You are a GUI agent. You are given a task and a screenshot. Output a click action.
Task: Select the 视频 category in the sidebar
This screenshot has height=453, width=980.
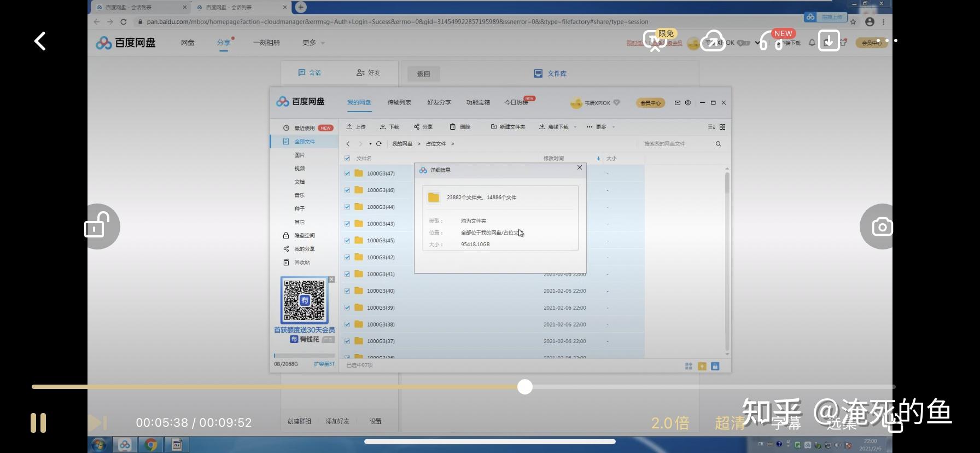[x=300, y=169]
